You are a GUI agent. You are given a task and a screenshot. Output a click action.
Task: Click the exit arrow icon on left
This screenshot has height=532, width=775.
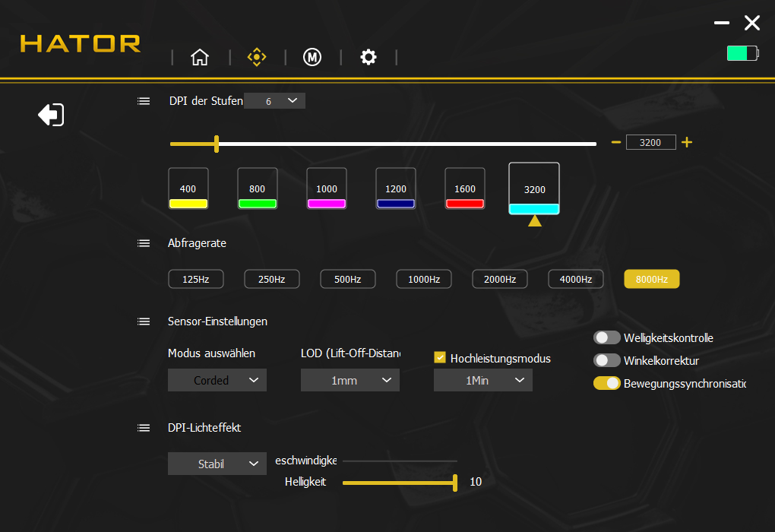click(x=51, y=115)
